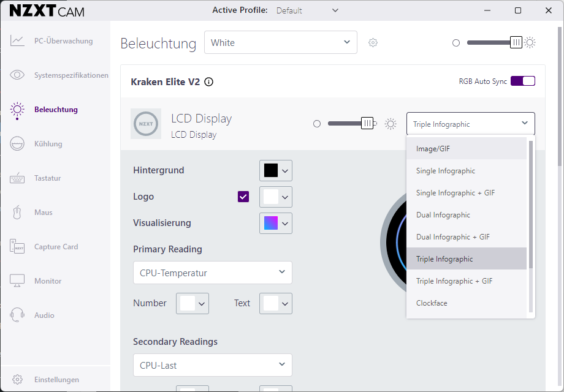This screenshot has width=564, height=392.
Task: Uncheck the Logo checkbox
Action: 243,197
